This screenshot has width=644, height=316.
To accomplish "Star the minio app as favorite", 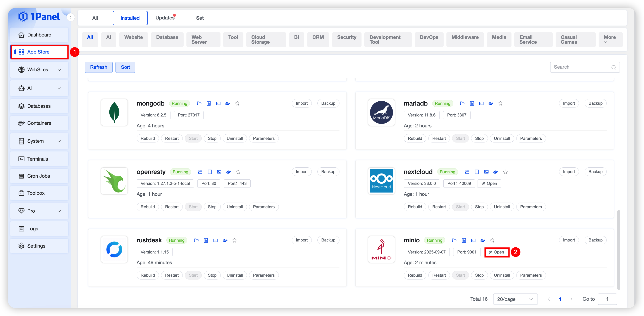I will 492,240.
